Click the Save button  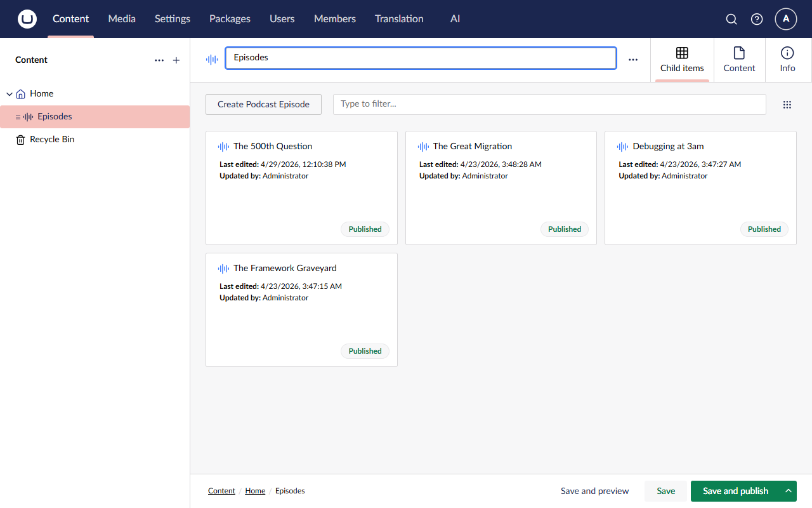click(x=666, y=491)
